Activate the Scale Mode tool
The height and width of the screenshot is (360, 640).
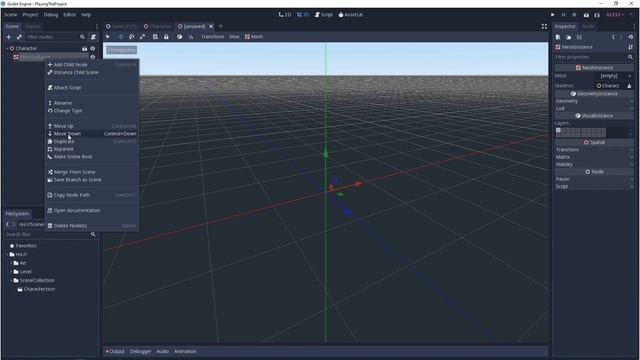click(142, 37)
